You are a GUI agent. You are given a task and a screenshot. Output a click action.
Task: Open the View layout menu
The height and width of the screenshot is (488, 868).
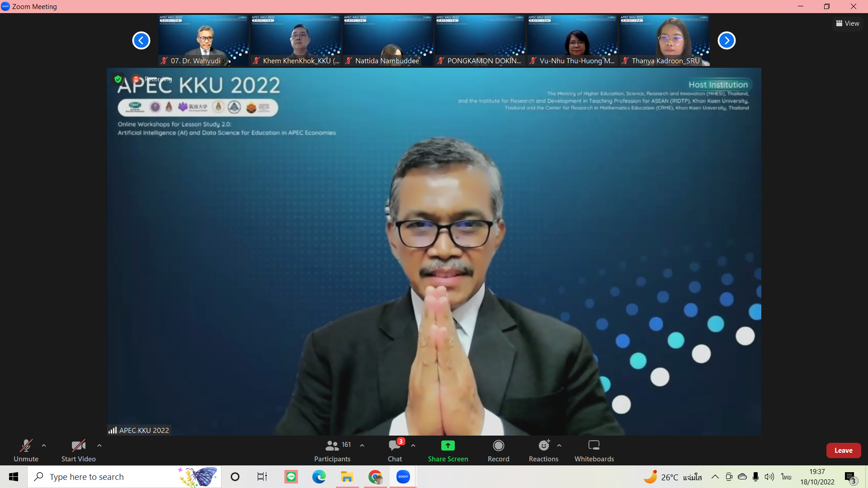pos(848,23)
